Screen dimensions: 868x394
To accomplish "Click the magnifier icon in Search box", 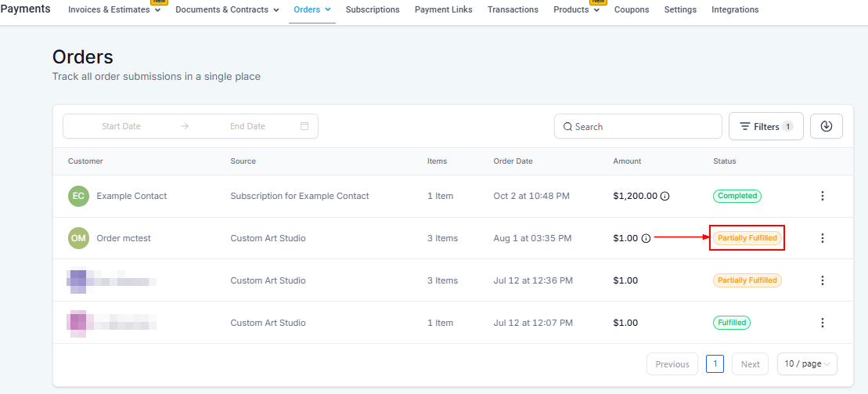I will point(567,127).
